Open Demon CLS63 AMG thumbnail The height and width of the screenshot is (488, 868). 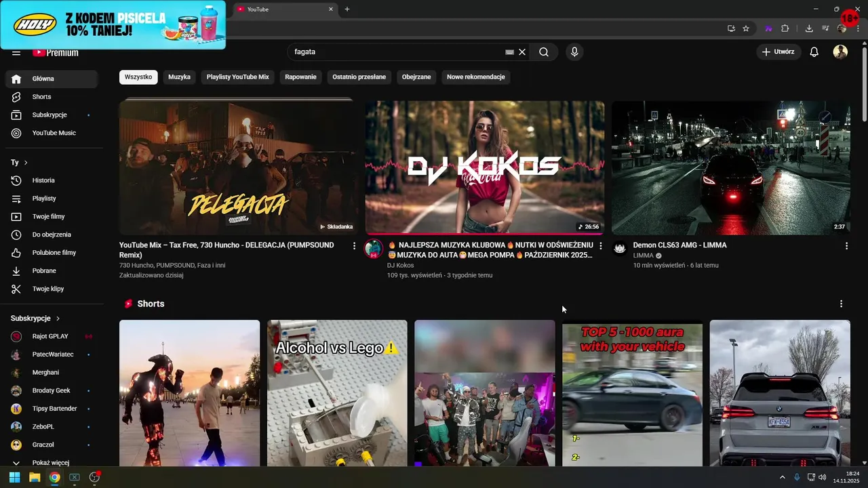[x=731, y=167]
